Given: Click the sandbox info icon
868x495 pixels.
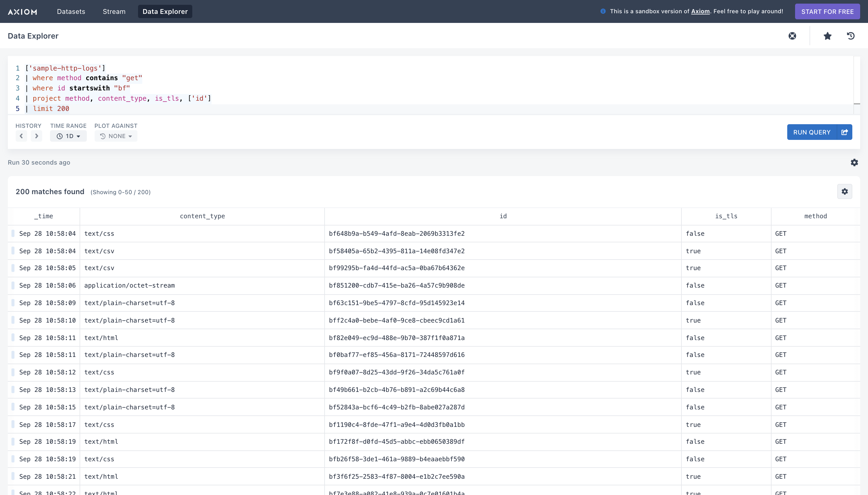Looking at the screenshot, I should [x=603, y=11].
